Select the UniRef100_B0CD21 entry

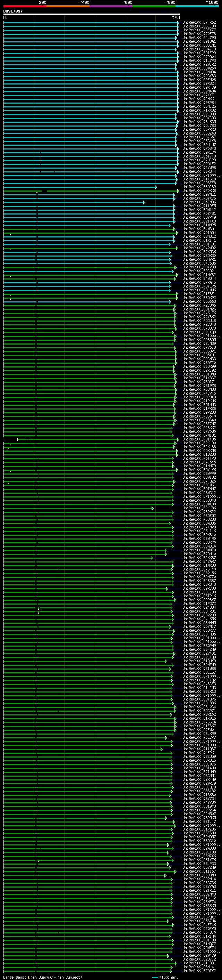click(199, 271)
